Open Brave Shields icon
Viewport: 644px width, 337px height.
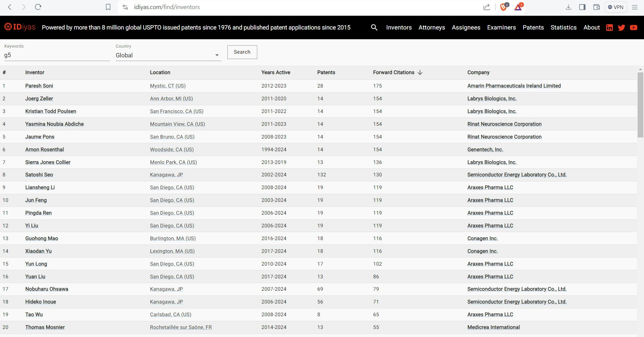[x=503, y=7]
